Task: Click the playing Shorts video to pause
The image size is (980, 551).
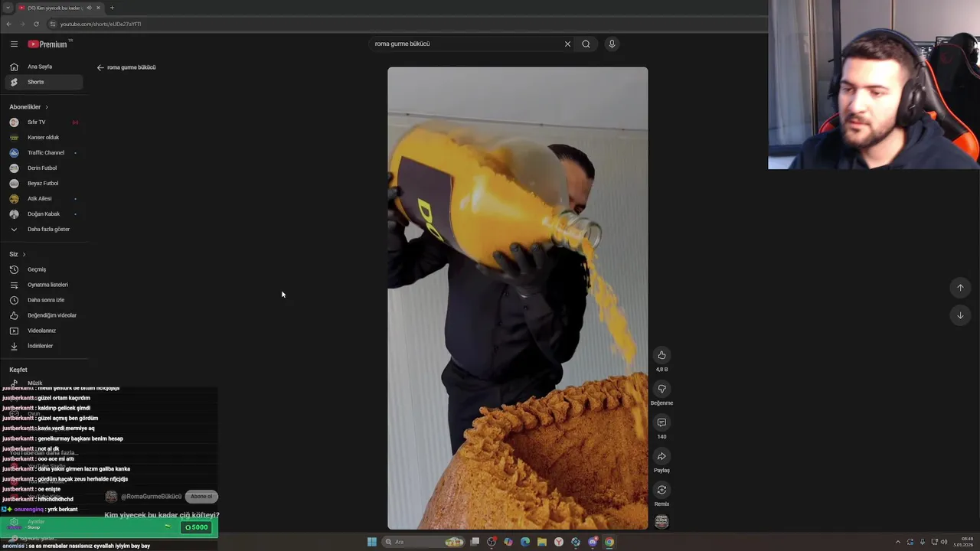Action: pyautogui.click(x=518, y=298)
